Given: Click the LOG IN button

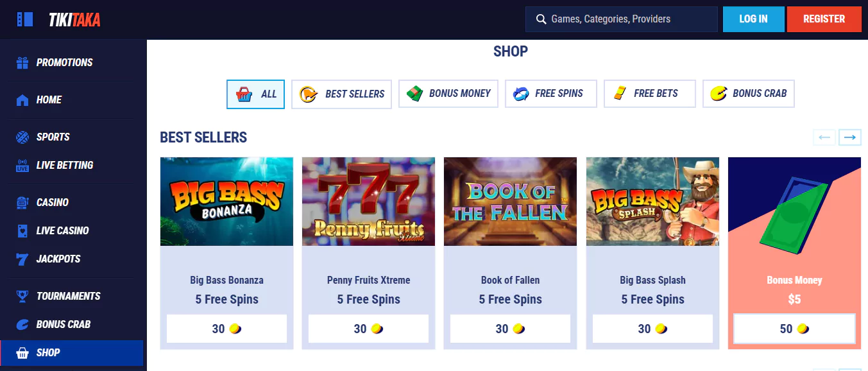Looking at the screenshot, I should click(754, 19).
